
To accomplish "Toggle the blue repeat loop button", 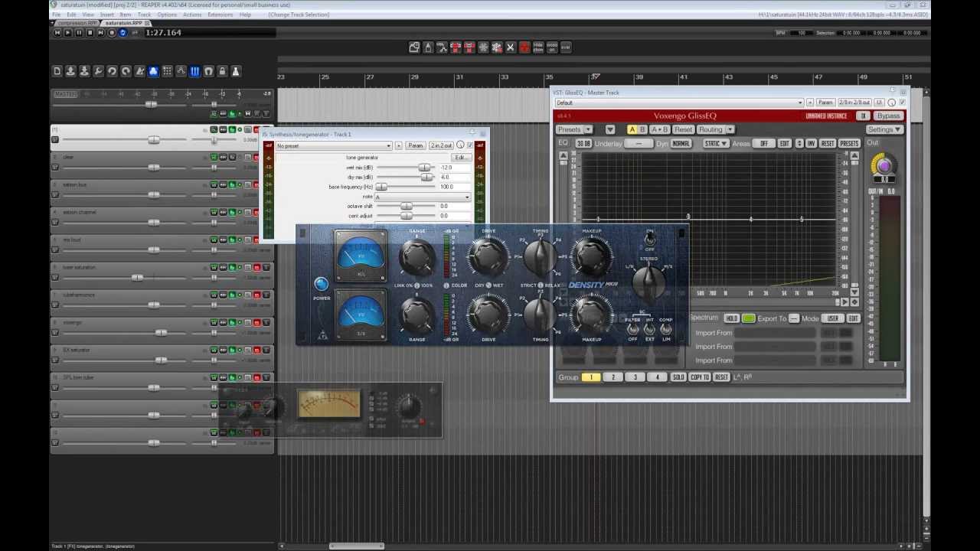I will tap(123, 33).
